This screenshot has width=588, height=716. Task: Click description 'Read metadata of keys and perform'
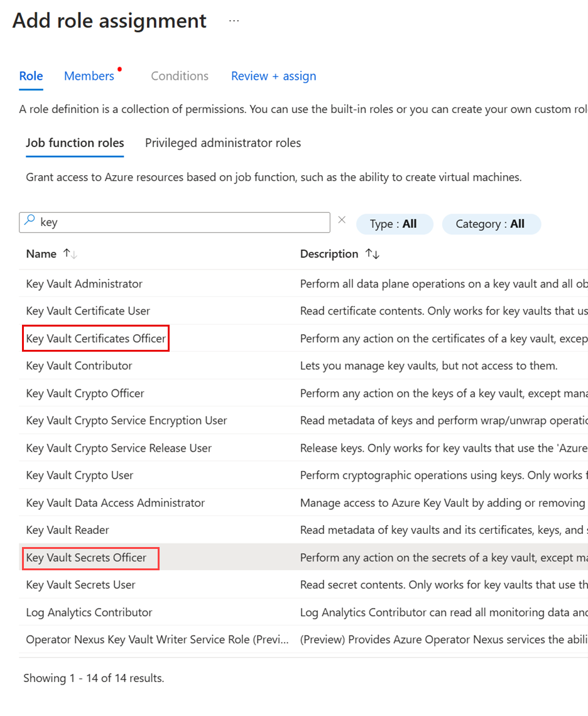pyautogui.click(x=444, y=421)
